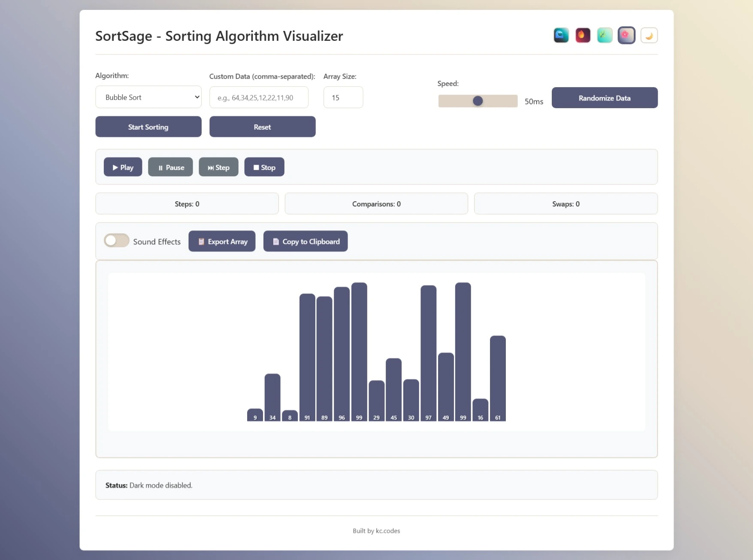Select the pink flower theme icon
Image resolution: width=753 pixels, height=560 pixels.
tap(626, 35)
